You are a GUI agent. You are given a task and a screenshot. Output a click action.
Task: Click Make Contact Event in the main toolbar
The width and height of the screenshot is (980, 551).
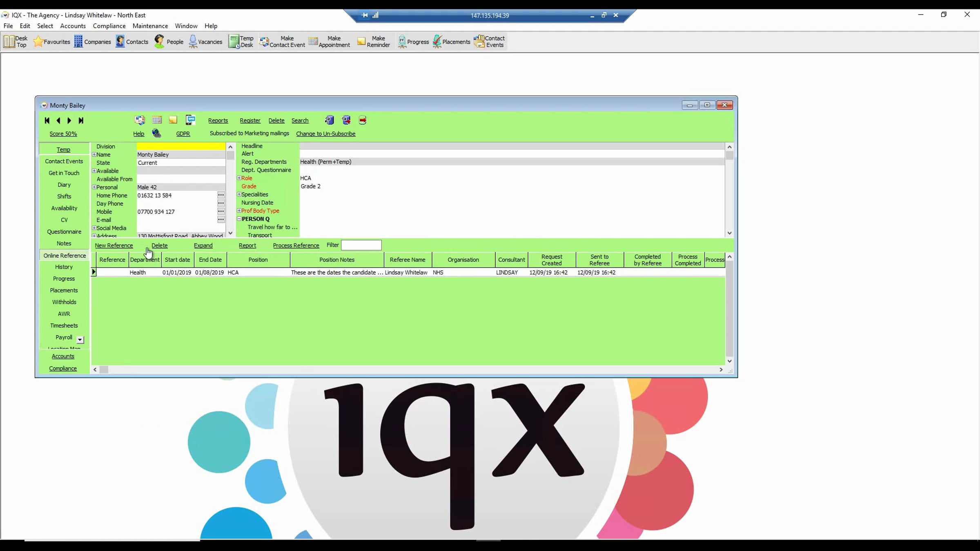pos(282,42)
